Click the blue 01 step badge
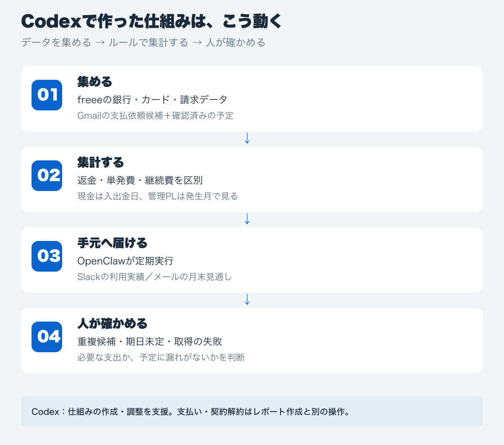Screen dimensions: 504x445 click(x=47, y=95)
